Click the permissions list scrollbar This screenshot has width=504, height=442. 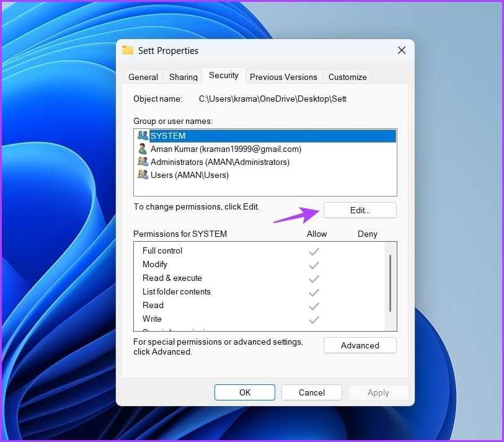[x=390, y=283]
